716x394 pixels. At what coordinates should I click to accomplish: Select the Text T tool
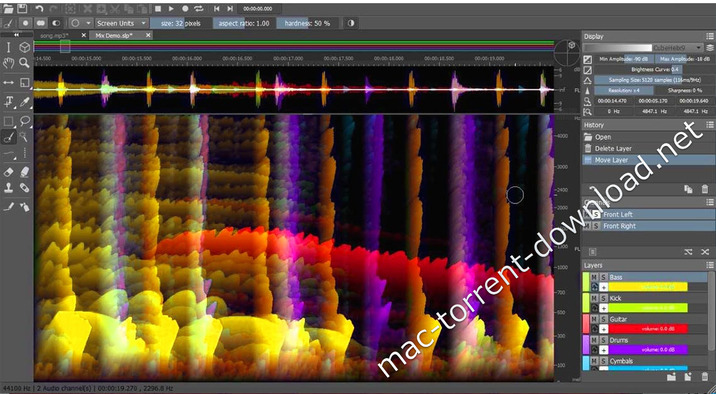pos(8,102)
